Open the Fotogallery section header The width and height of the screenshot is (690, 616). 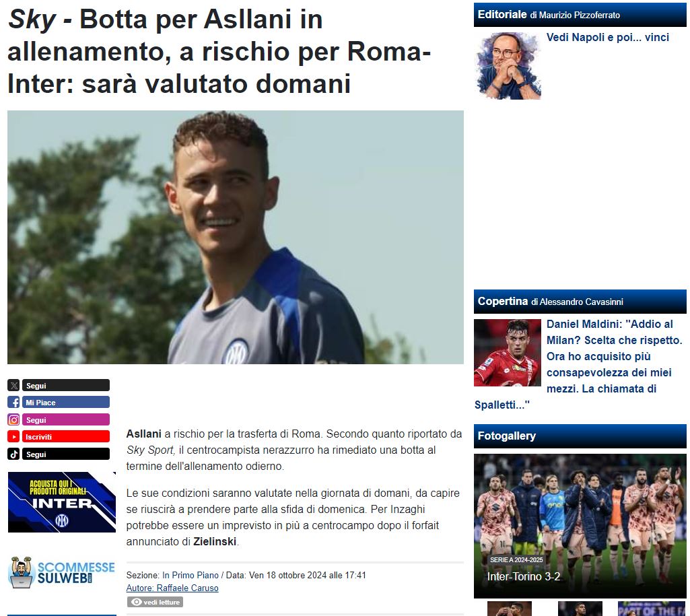click(580, 436)
